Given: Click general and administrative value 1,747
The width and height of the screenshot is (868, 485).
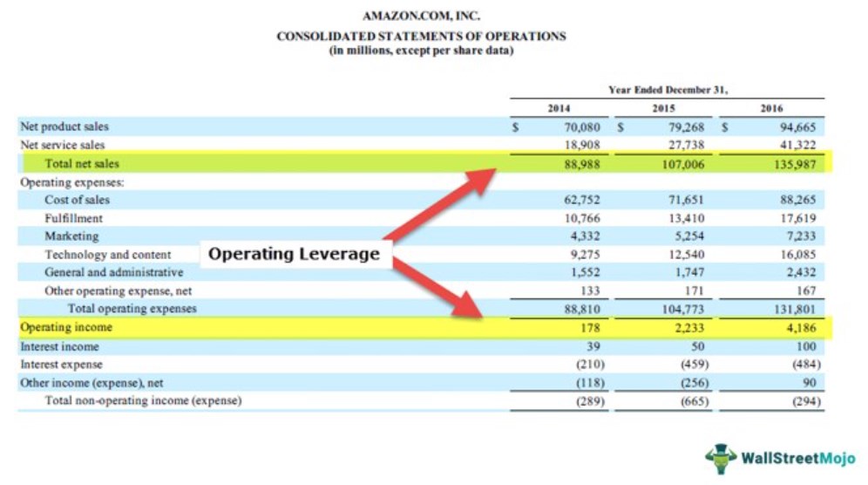Looking at the screenshot, I should [x=689, y=273].
